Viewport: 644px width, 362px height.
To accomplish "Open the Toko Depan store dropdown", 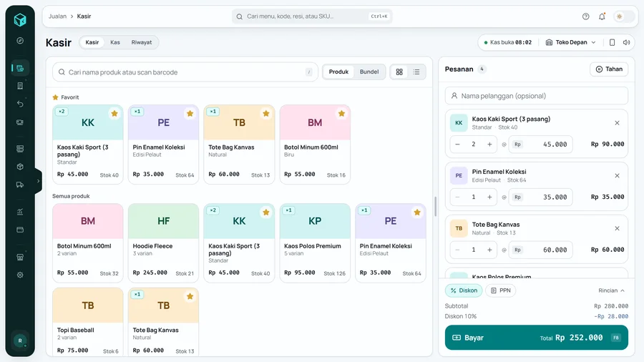I will coord(570,42).
